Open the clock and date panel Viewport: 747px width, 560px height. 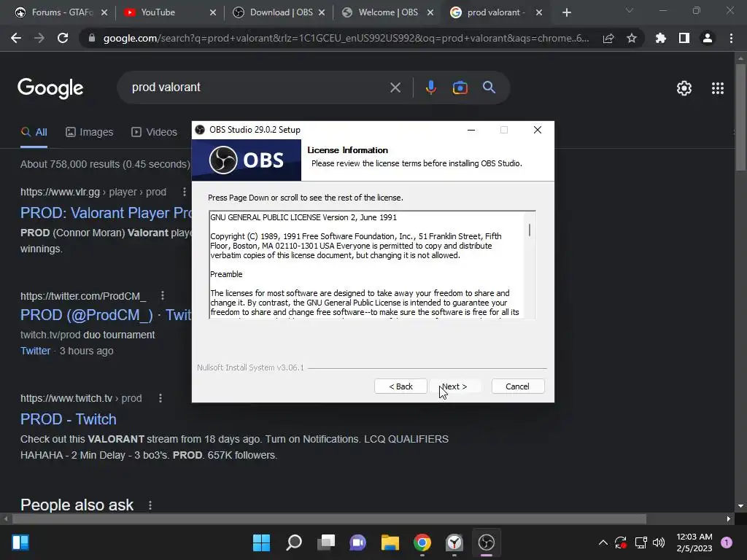click(x=694, y=542)
